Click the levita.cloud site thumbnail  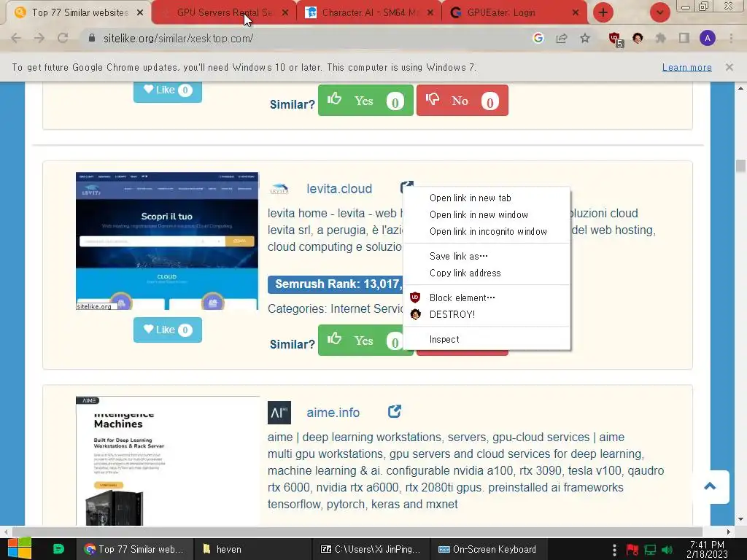coord(167,241)
